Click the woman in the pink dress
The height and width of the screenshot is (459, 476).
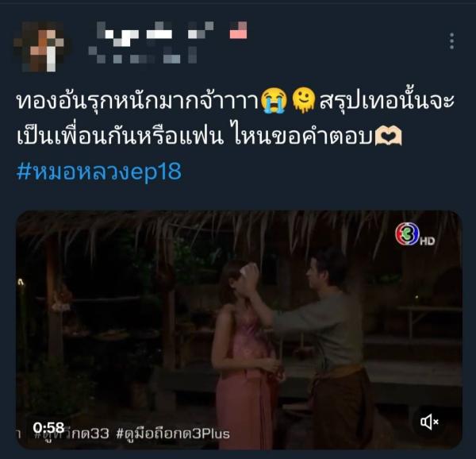(246, 354)
